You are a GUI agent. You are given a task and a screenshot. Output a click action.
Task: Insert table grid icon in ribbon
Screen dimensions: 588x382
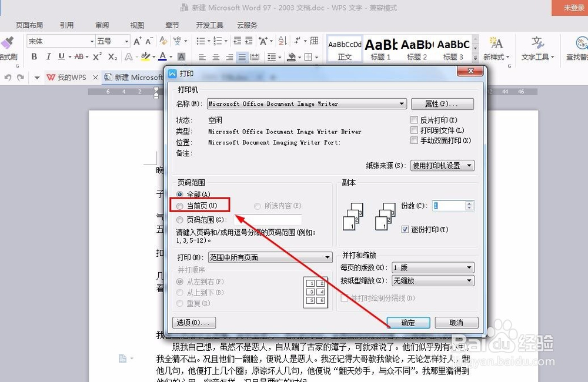pyautogui.click(x=314, y=41)
